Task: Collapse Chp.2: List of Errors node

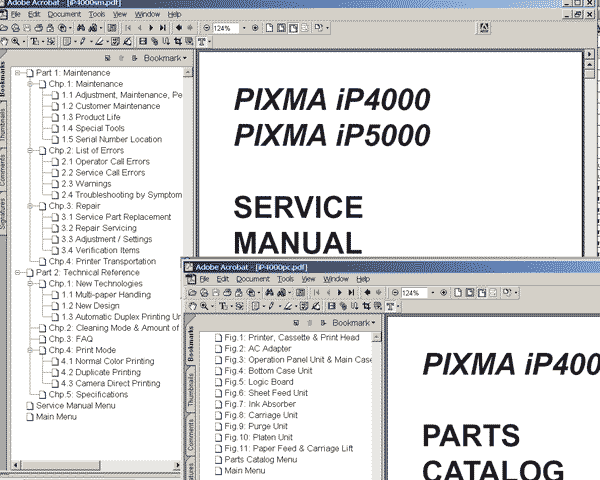Action: tap(30, 150)
